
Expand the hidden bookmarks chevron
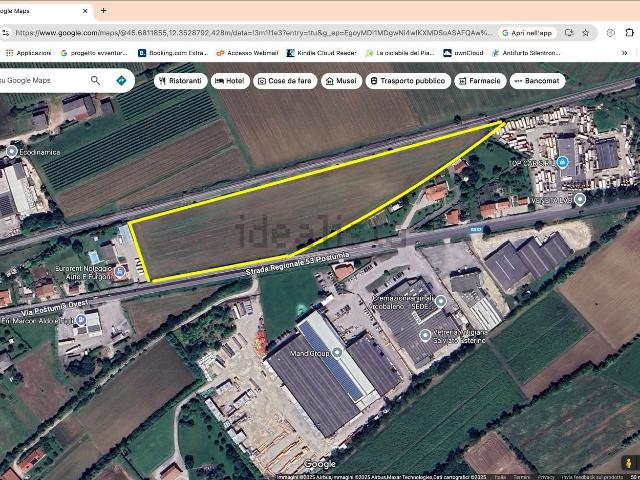(x=624, y=53)
